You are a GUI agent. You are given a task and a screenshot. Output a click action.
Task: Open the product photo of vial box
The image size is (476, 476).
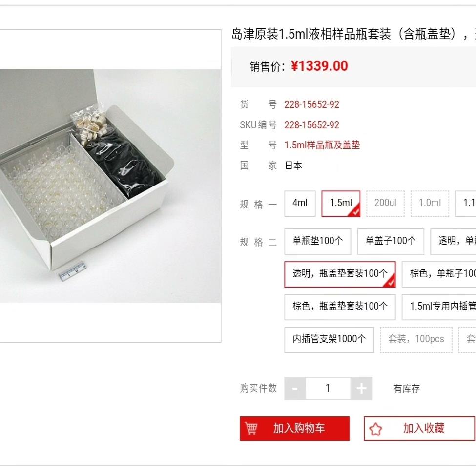click(110, 186)
